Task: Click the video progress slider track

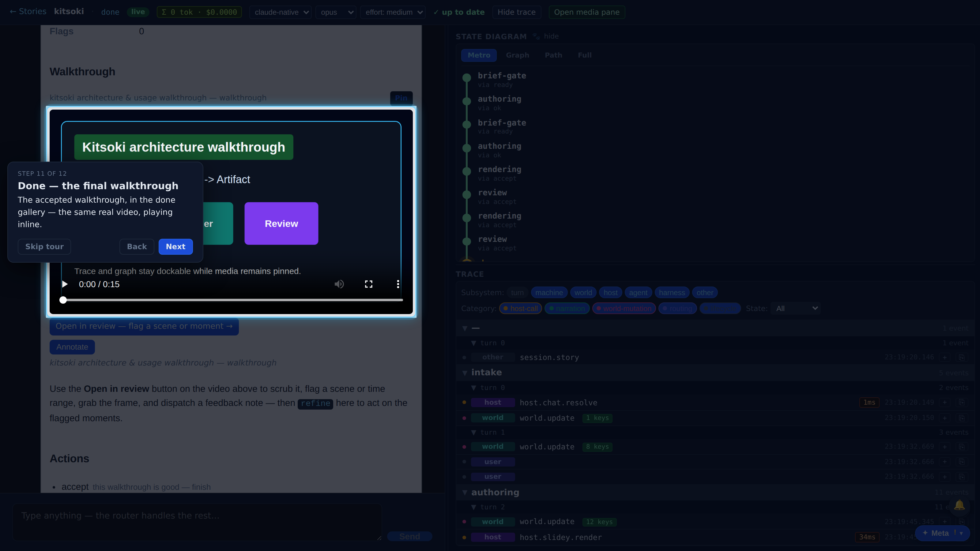Action: (x=232, y=300)
